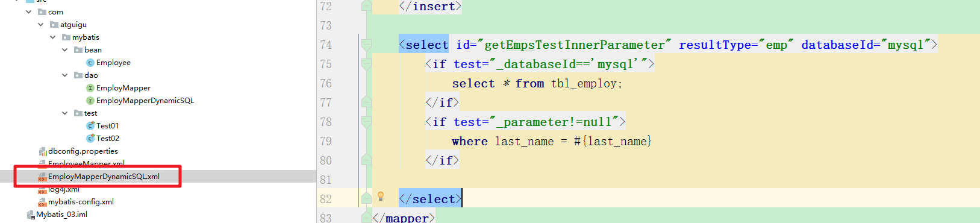Screen dimensions: 980x223
Task: Collapse the mybatis package node
Action: [53, 37]
